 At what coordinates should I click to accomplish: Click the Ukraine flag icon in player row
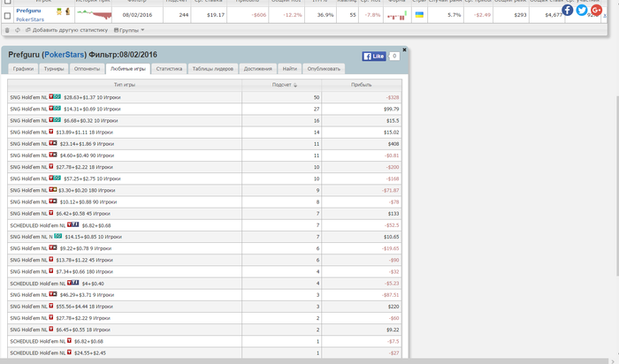click(419, 15)
